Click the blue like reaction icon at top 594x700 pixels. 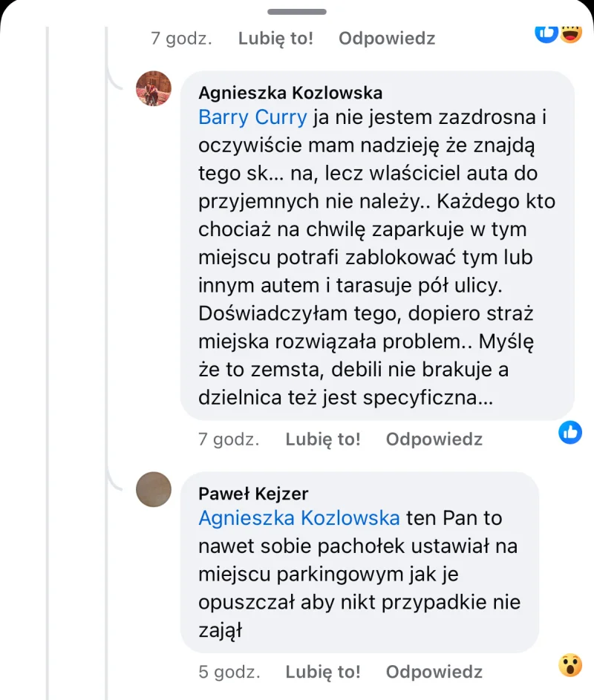[546, 32]
